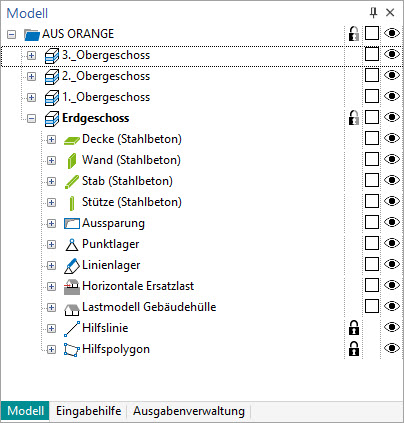The height and width of the screenshot is (423, 404).
Task: Tick the checkbox for Aussparung
Action: tap(372, 222)
